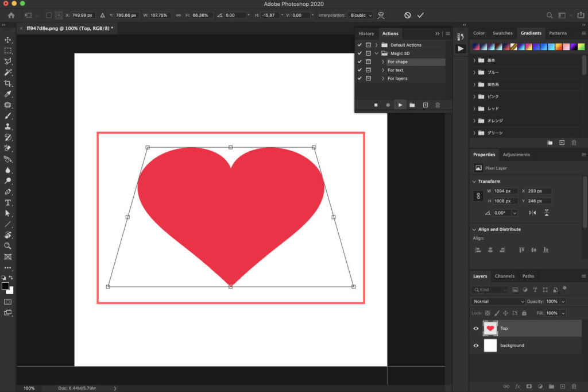Image resolution: width=588 pixels, height=392 pixels.
Task: Select the background layer name
Action: coord(512,345)
